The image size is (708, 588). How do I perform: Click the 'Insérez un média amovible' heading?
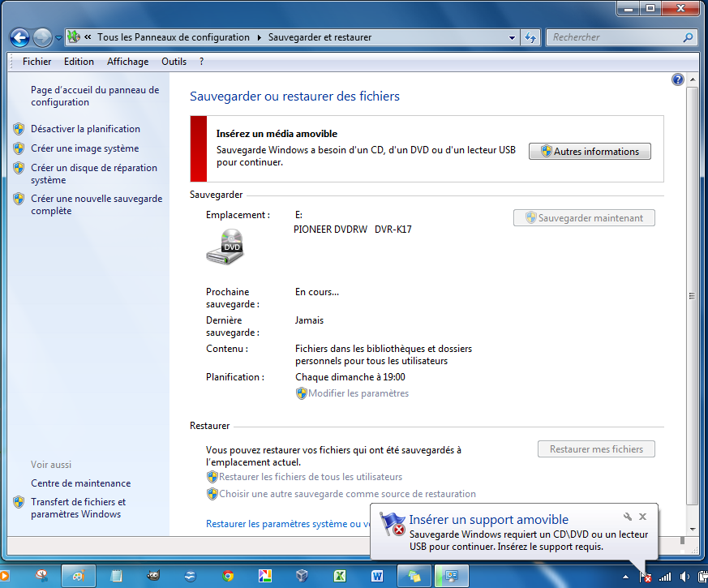click(x=277, y=134)
